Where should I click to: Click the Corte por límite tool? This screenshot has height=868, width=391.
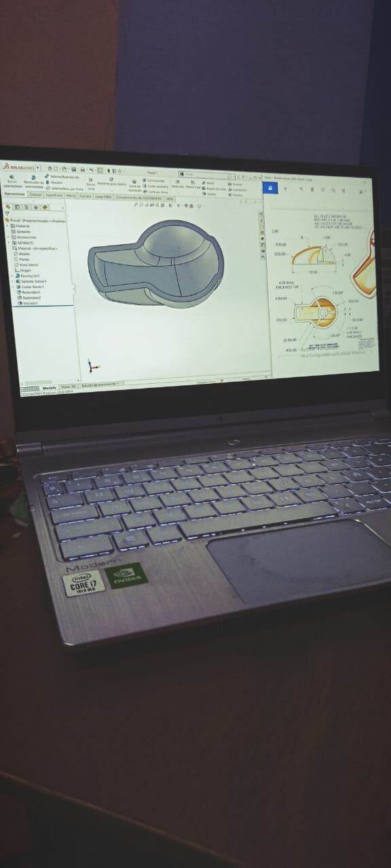point(155,192)
